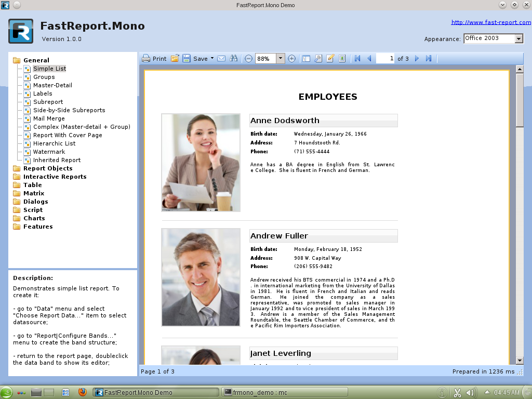Jump to the last page
The image size is (532, 399).
point(429,59)
